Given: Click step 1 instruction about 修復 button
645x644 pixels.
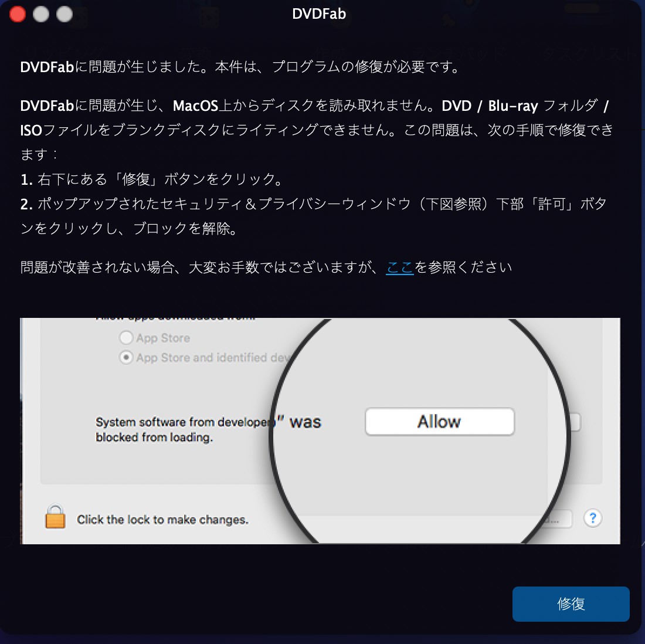Looking at the screenshot, I should (x=151, y=179).
